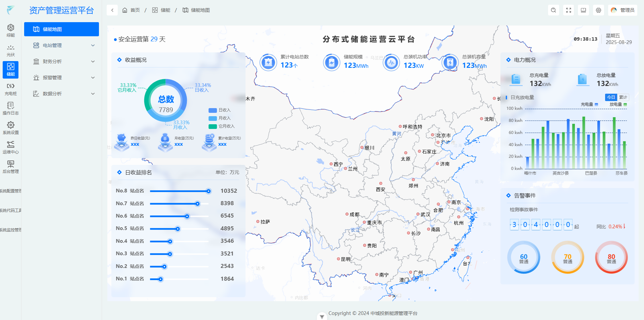This screenshot has width=644, height=320.
Task: Open 运维中心 in left sidebar
Action: pyautogui.click(x=11, y=148)
